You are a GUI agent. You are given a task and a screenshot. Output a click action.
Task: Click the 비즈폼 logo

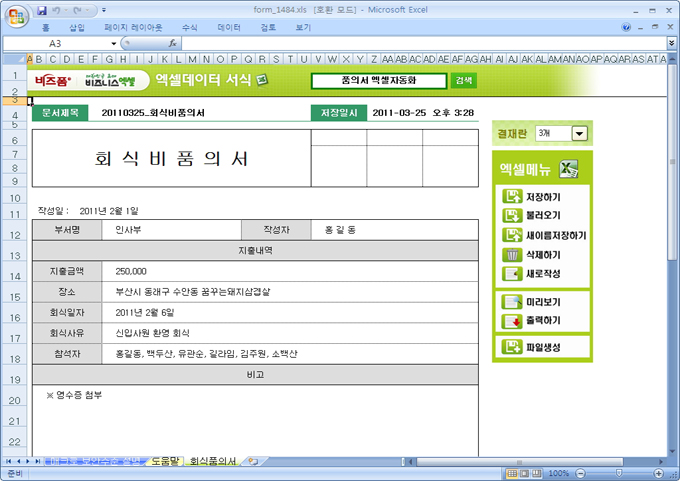tap(53, 81)
